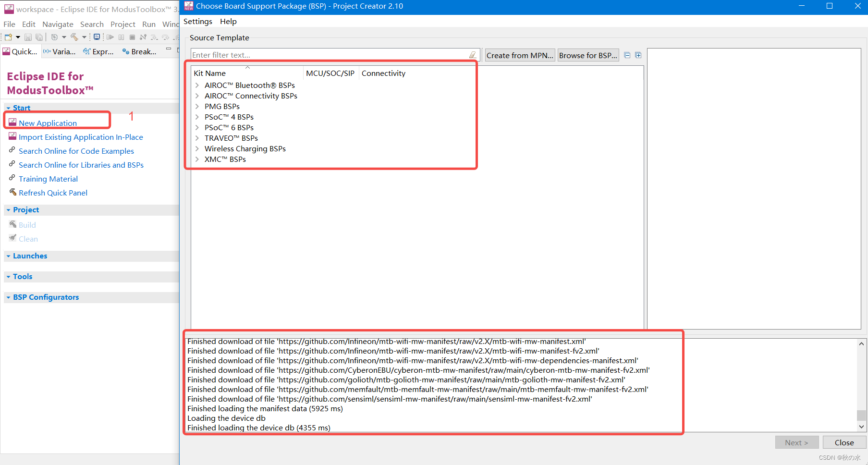The image size is (868, 465).
Task: Click the New wizard toolbar icon in Eclipse
Action: [x=8, y=37]
